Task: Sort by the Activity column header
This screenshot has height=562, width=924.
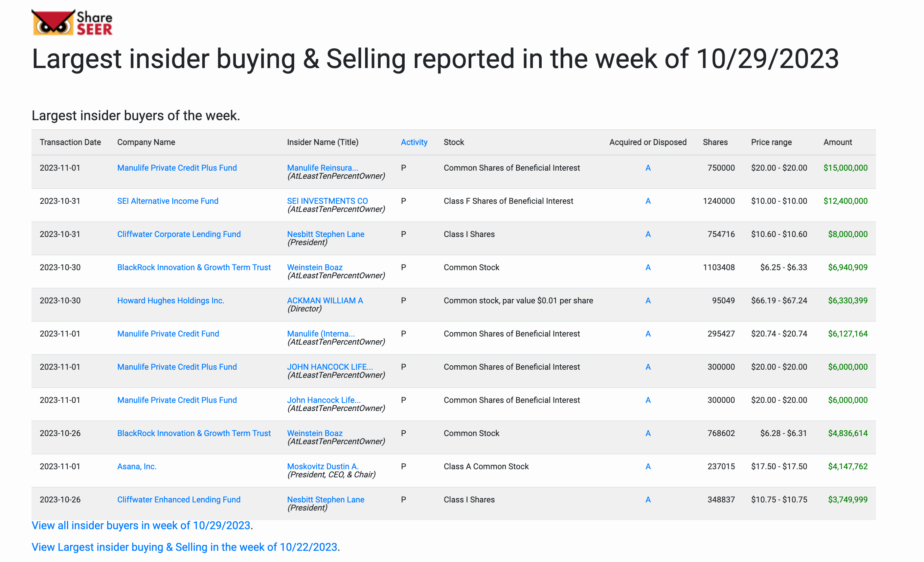Action: click(414, 142)
